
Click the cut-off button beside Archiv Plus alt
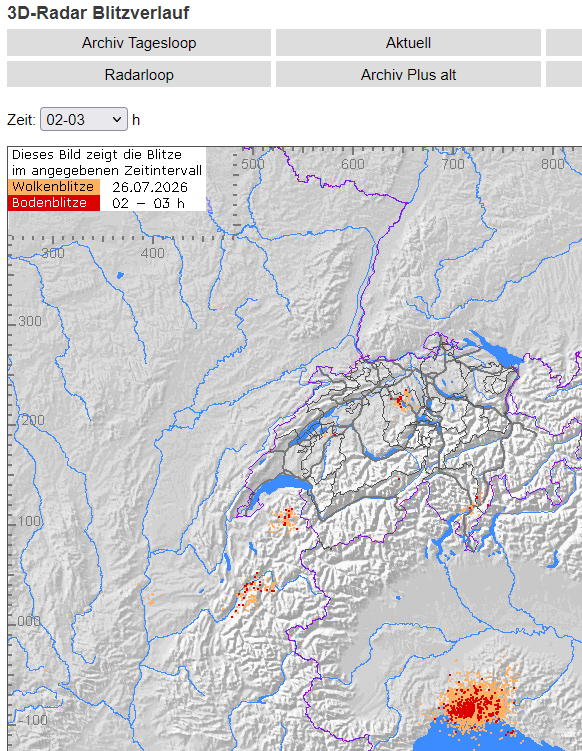click(564, 75)
